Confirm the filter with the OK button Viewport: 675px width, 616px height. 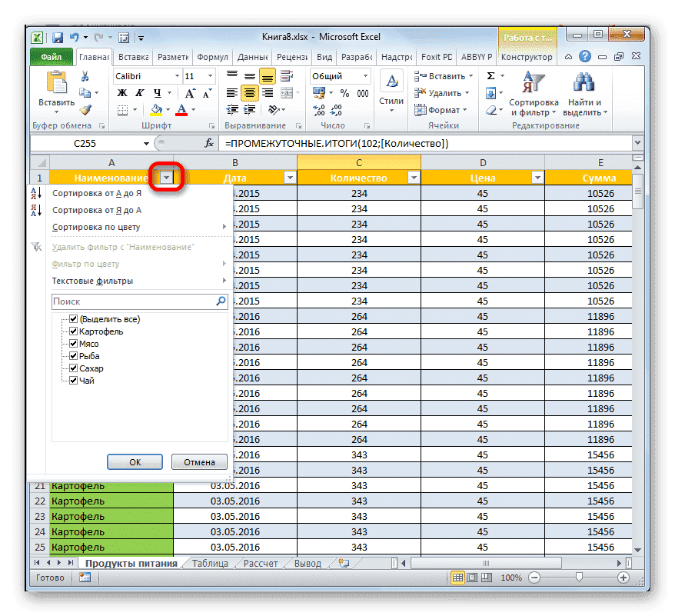click(135, 461)
